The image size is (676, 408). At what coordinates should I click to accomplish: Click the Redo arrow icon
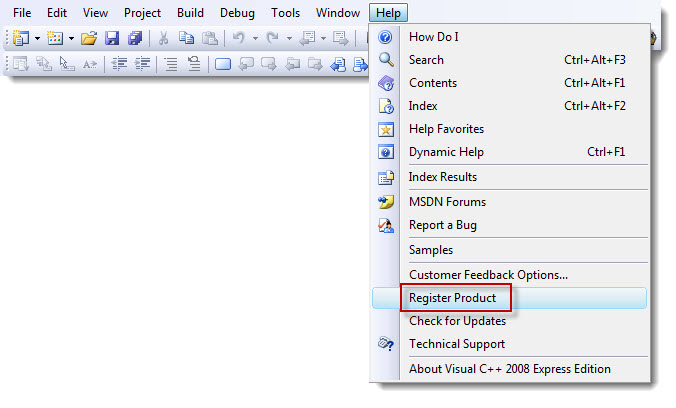coord(272,38)
